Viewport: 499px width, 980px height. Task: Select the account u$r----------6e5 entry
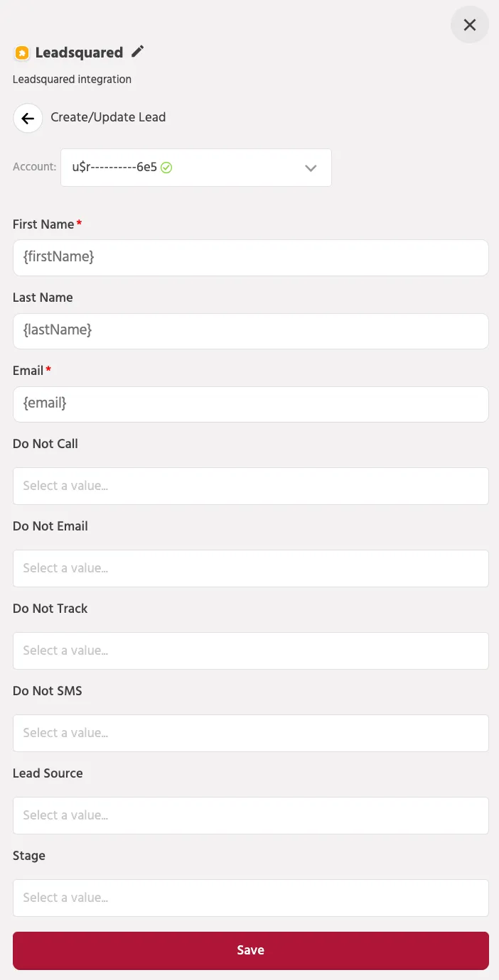(x=196, y=168)
